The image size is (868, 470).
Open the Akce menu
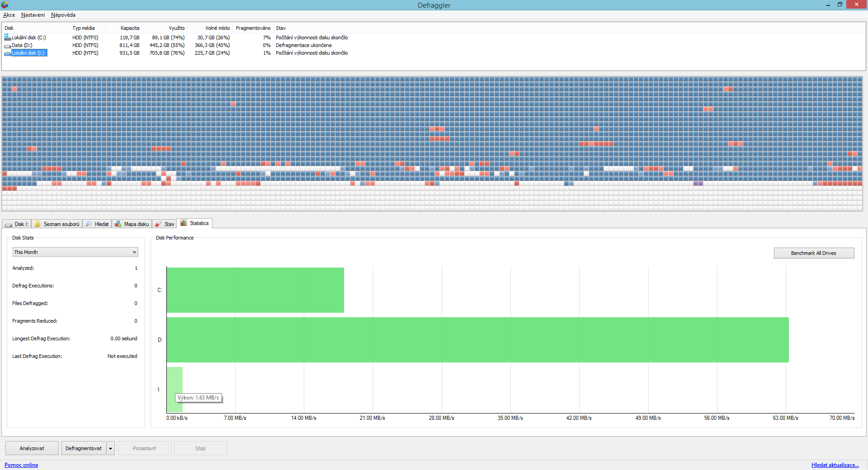coord(9,15)
